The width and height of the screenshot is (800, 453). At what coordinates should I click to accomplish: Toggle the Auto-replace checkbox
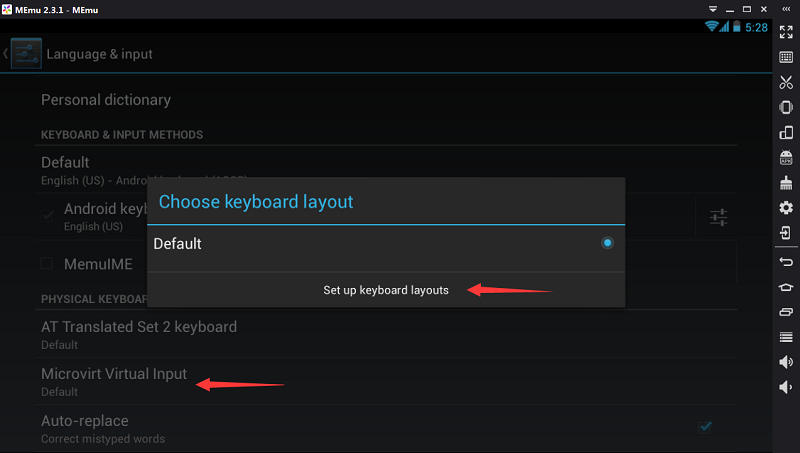705,427
